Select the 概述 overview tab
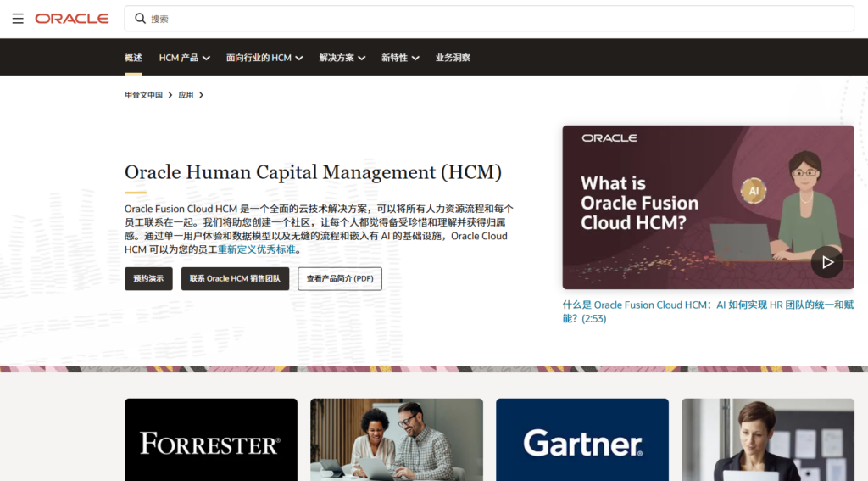 (x=133, y=58)
